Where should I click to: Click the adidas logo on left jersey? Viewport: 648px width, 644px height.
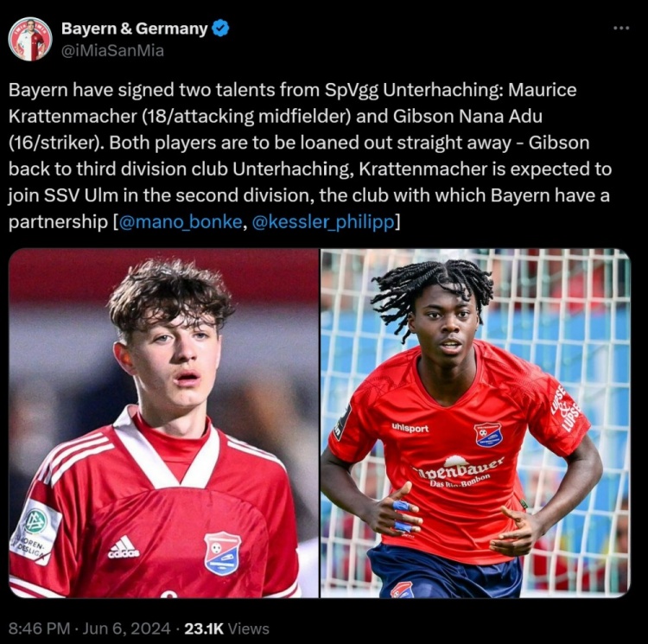click(x=124, y=547)
